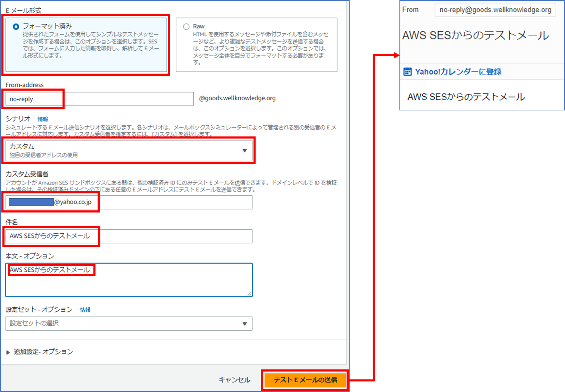
Task: Open the カスタム scenario dropdown
Action: point(129,150)
